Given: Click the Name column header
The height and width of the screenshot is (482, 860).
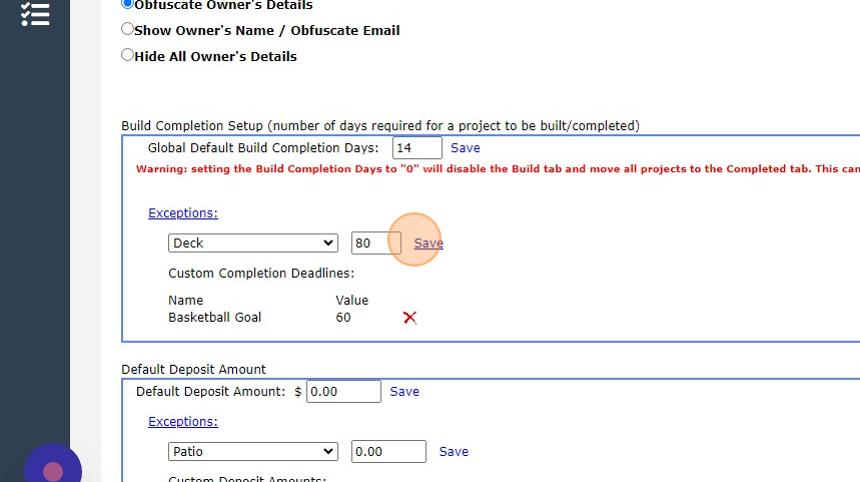Looking at the screenshot, I should pyautogui.click(x=185, y=300).
